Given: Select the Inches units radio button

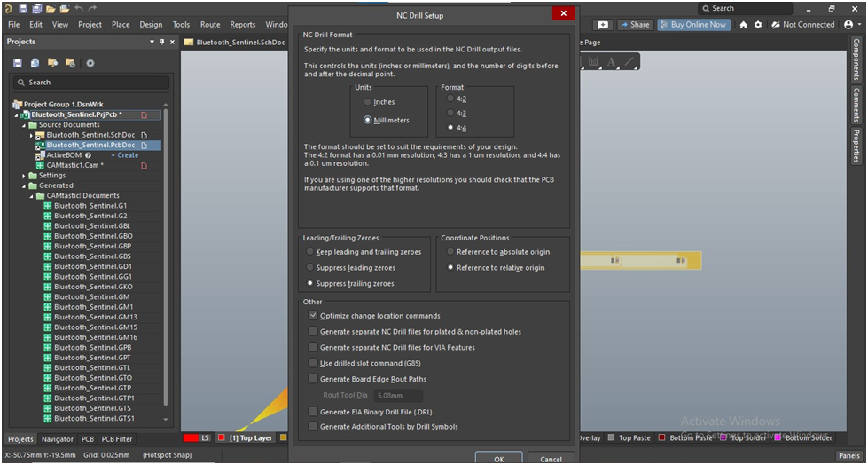Looking at the screenshot, I should (367, 102).
